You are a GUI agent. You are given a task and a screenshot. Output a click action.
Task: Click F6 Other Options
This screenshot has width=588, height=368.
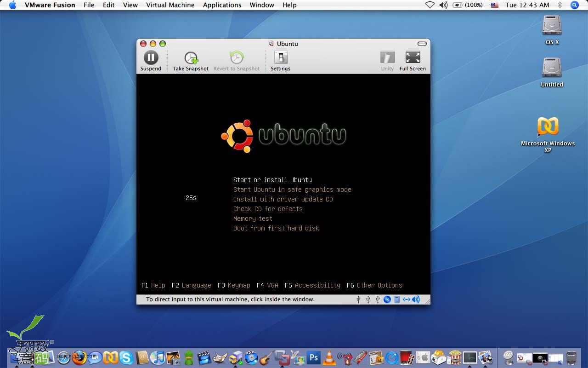[374, 285]
